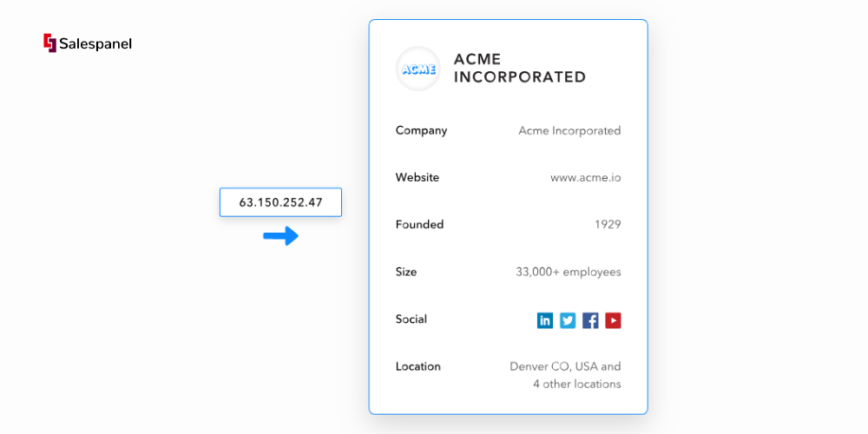The height and width of the screenshot is (434, 868).
Task: Click the Location field label
Action: coord(418,366)
